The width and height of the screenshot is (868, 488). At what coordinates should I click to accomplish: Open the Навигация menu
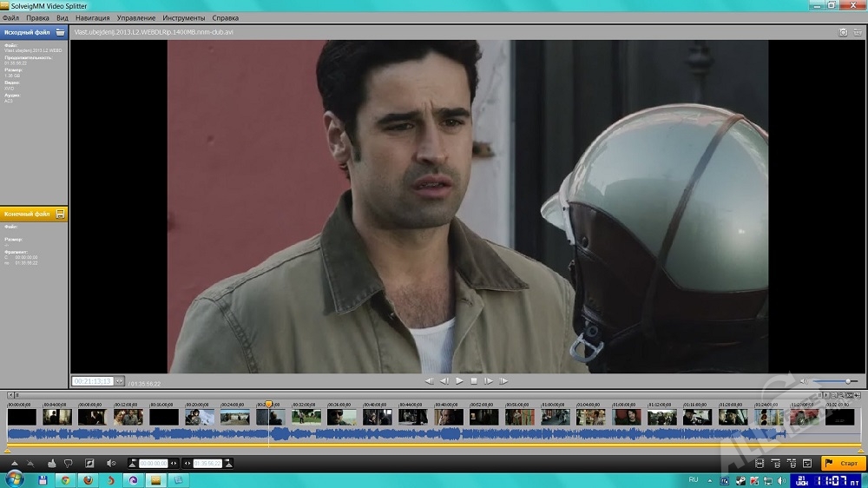92,17
